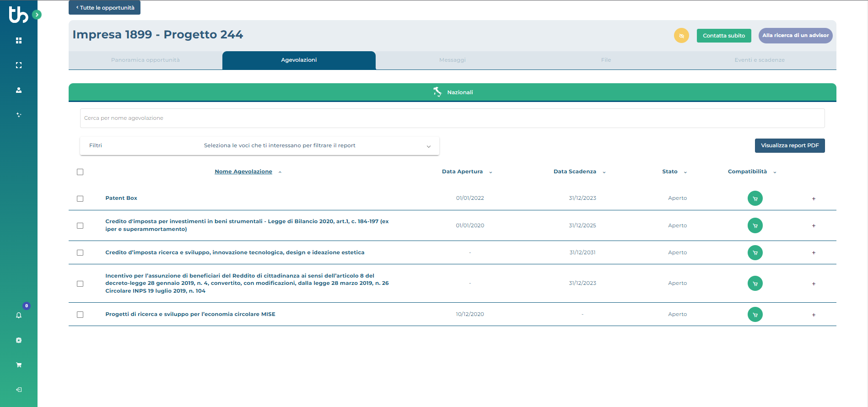Open the Filtri dropdown
868x407 pixels.
(x=259, y=145)
